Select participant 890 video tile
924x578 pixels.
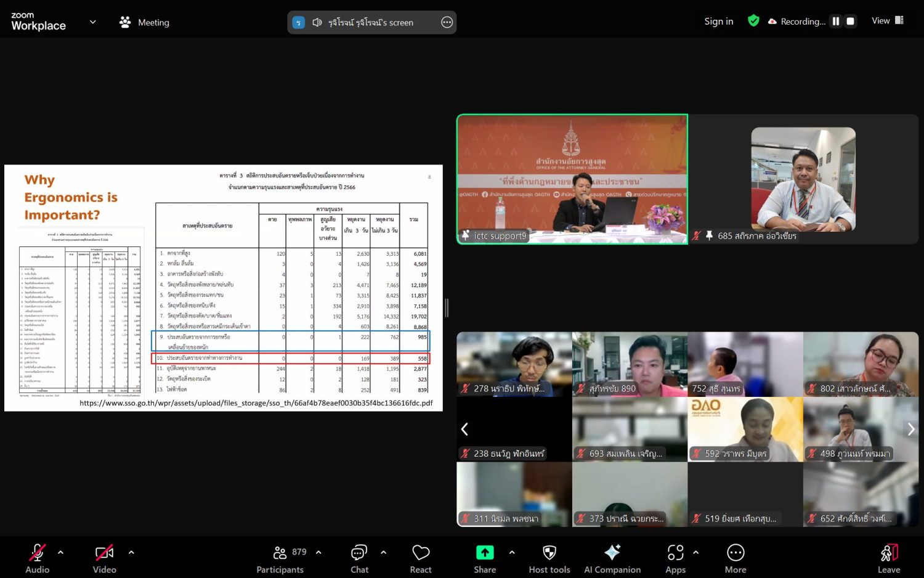pos(630,364)
